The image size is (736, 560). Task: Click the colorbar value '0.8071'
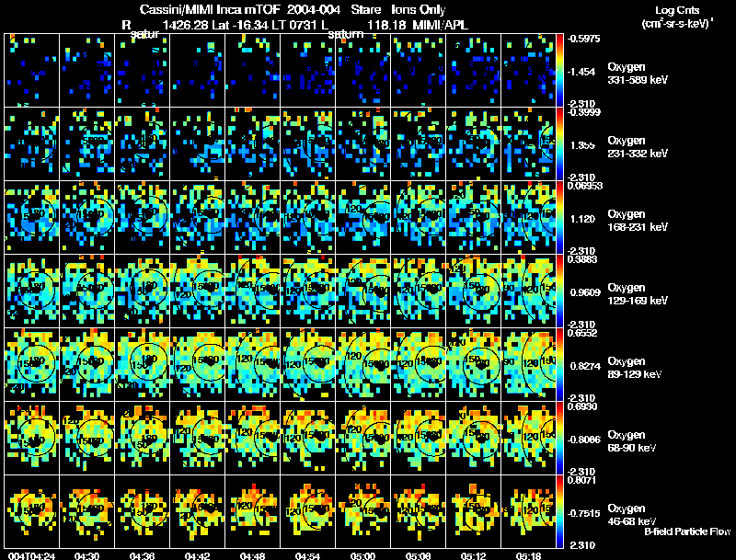[582, 480]
